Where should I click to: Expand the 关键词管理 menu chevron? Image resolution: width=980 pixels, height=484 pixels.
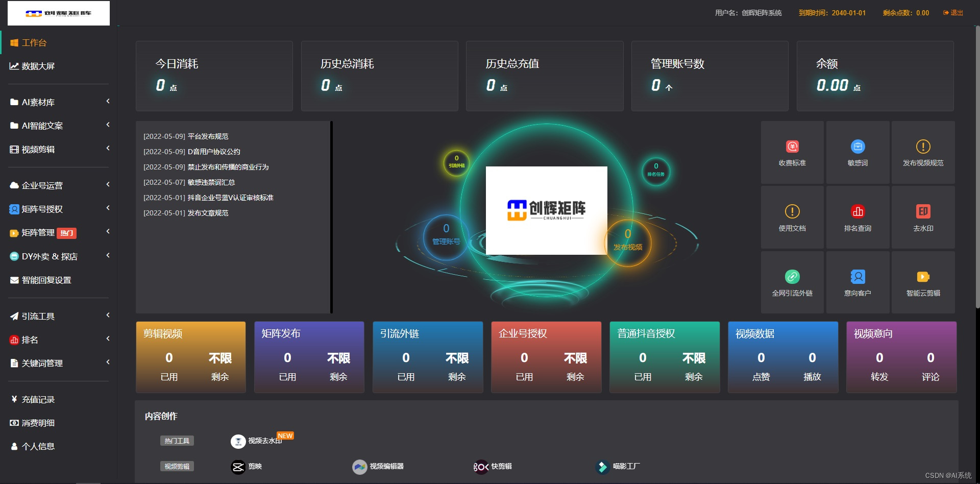coord(108,362)
